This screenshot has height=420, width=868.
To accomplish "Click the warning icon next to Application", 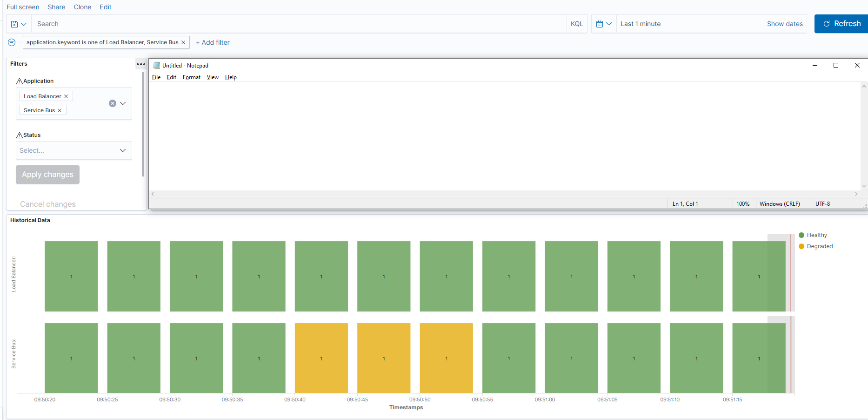I will [19, 81].
